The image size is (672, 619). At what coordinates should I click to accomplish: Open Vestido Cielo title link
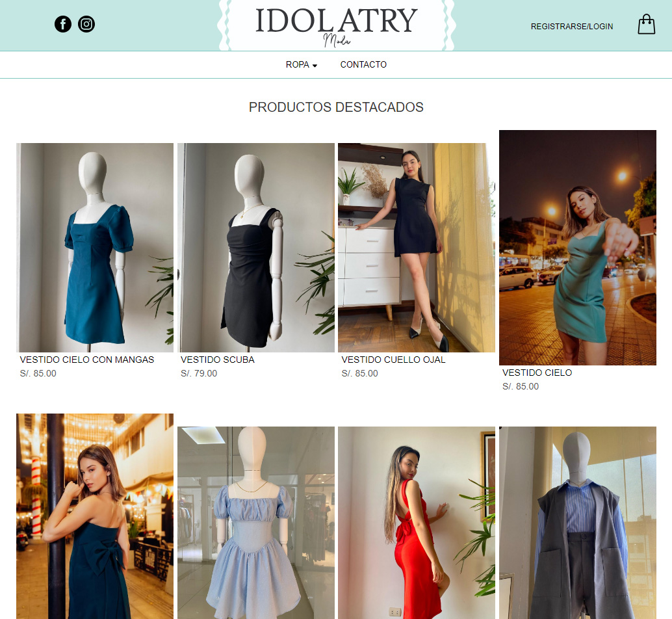[x=537, y=373]
